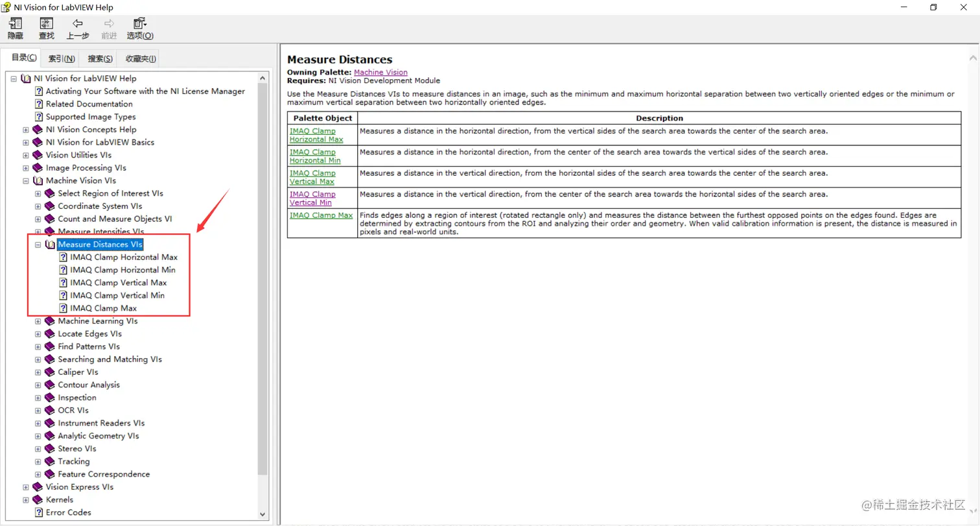Click the book icon beside Find Patterns VIs

pyautogui.click(x=51, y=347)
